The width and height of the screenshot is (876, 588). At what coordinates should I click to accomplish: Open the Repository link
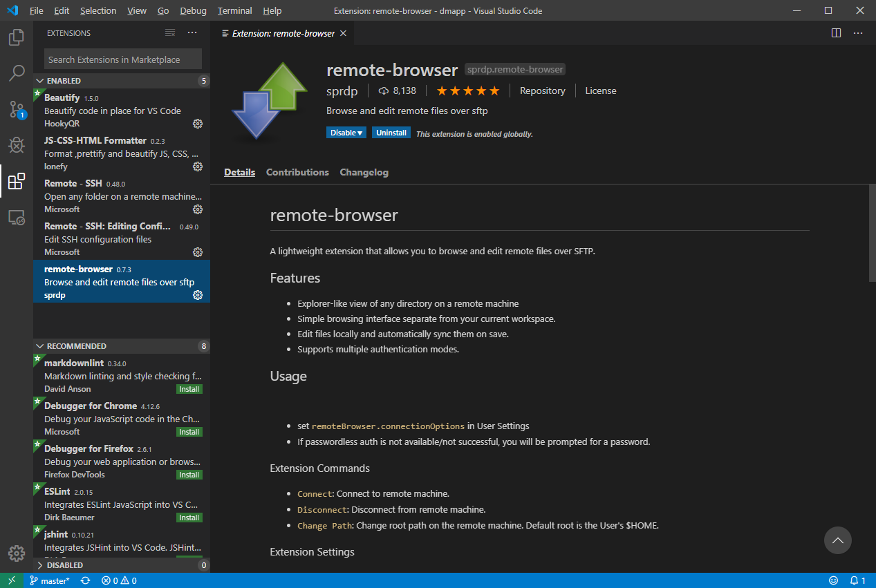(543, 91)
